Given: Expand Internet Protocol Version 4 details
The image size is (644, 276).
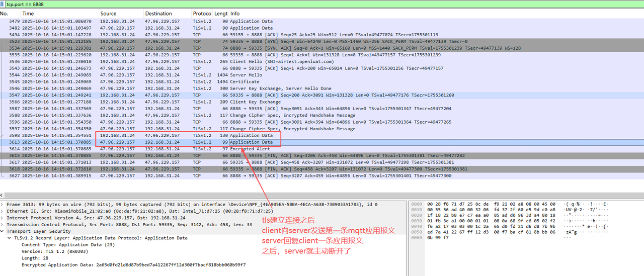Looking at the screenshot, I should pyautogui.click(x=3, y=218).
